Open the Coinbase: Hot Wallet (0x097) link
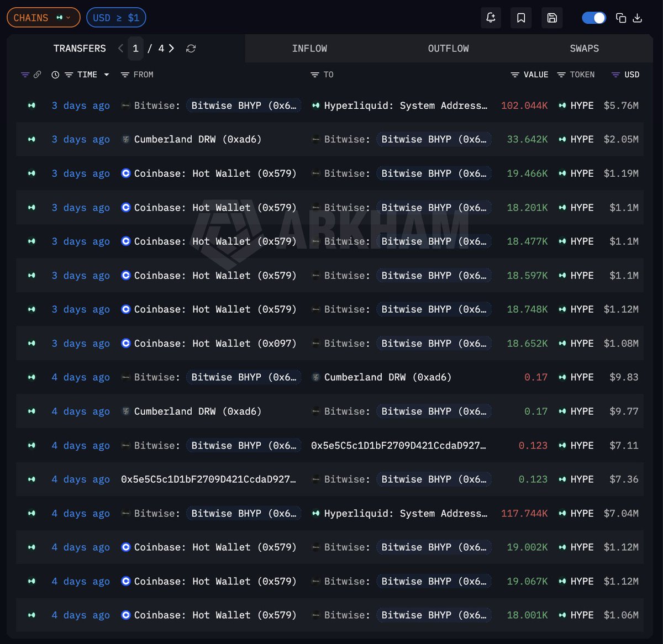This screenshot has height=644, width=663. coord(215,344)
